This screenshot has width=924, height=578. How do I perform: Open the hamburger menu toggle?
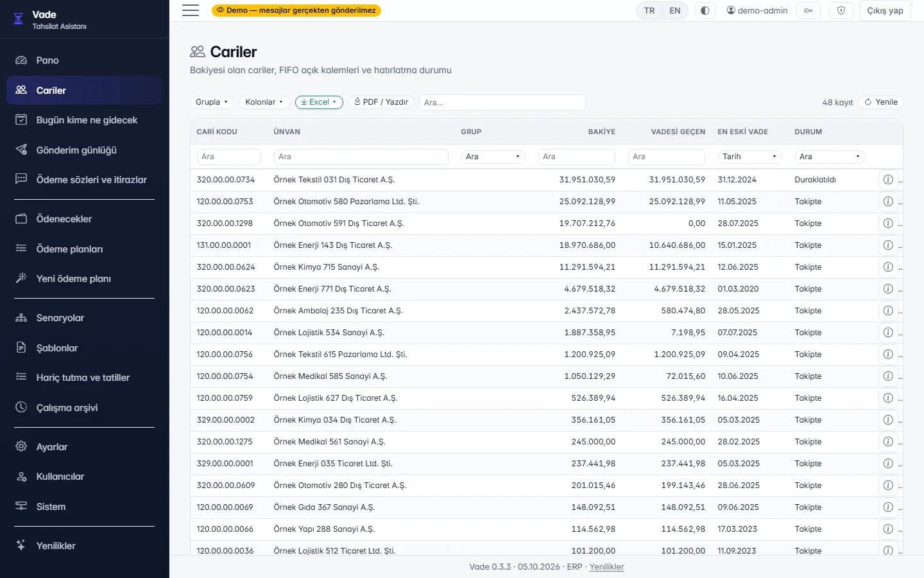point(191,10)
